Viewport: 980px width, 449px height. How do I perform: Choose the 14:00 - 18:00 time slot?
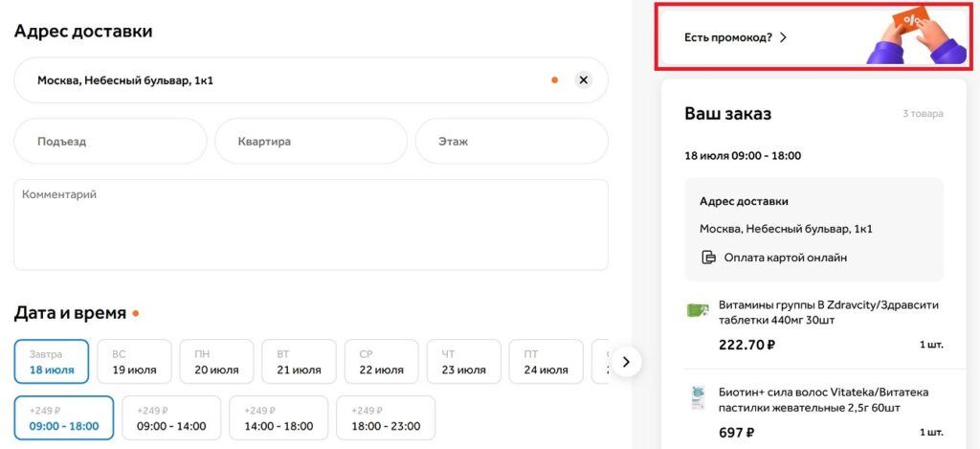278,417
